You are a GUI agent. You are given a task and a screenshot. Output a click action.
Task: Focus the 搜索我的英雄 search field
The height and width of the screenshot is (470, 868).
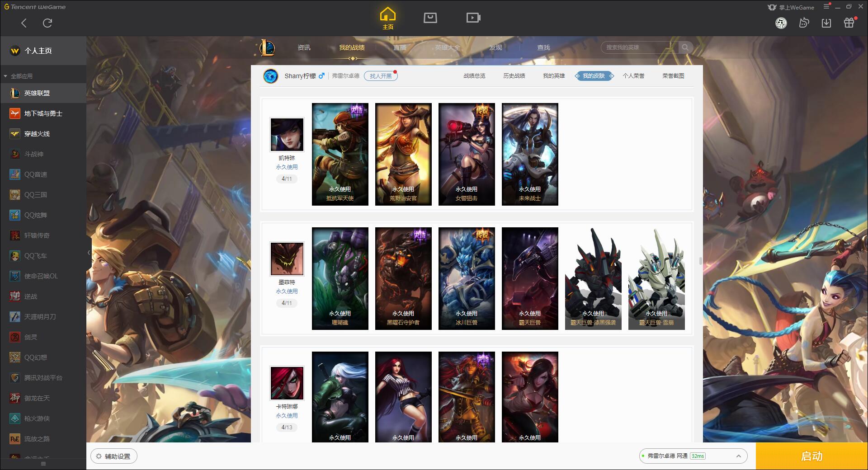click(639, 47)
